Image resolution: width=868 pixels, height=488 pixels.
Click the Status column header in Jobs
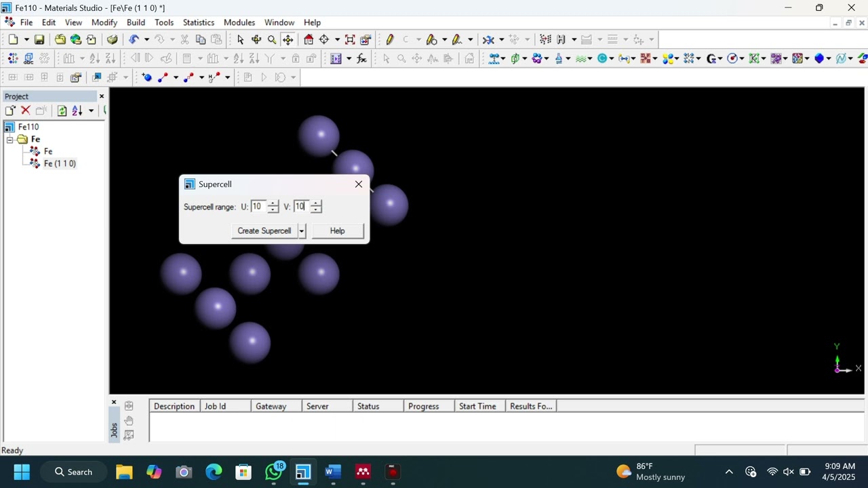click(378, 406)
